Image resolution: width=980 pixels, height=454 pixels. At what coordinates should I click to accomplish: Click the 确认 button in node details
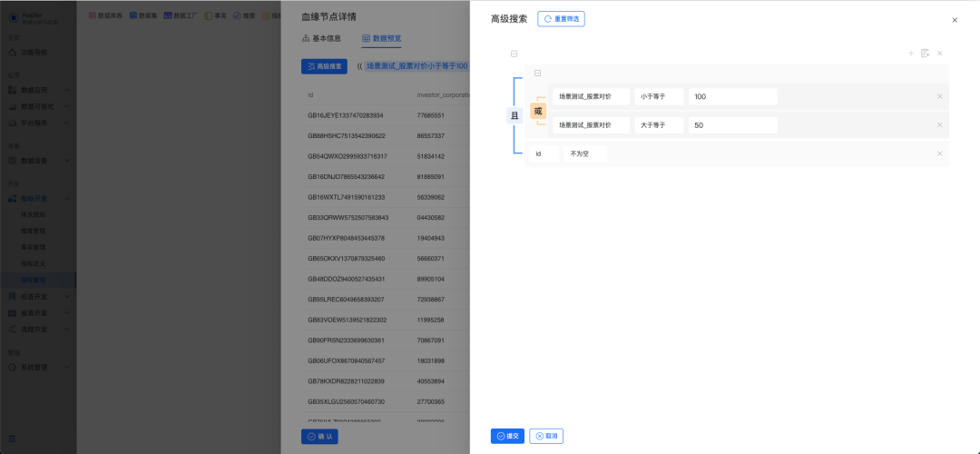coord(319,437)
